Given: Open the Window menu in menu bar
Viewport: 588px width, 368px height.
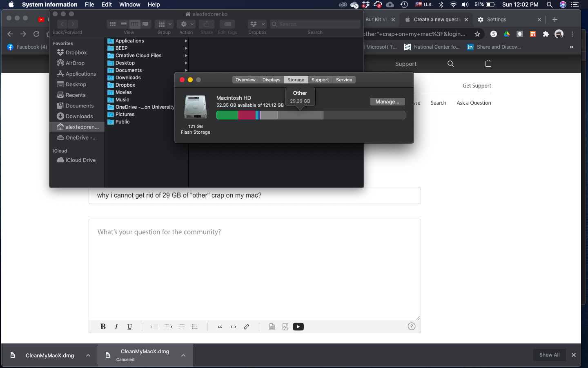Looking at the screenshot, I should click(x=130, y=4).
